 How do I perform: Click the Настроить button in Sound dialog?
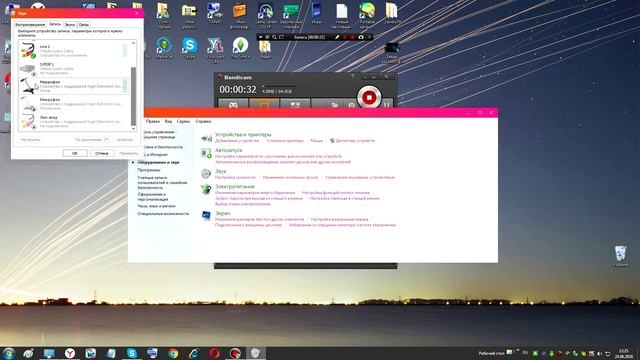click(31, 140)
